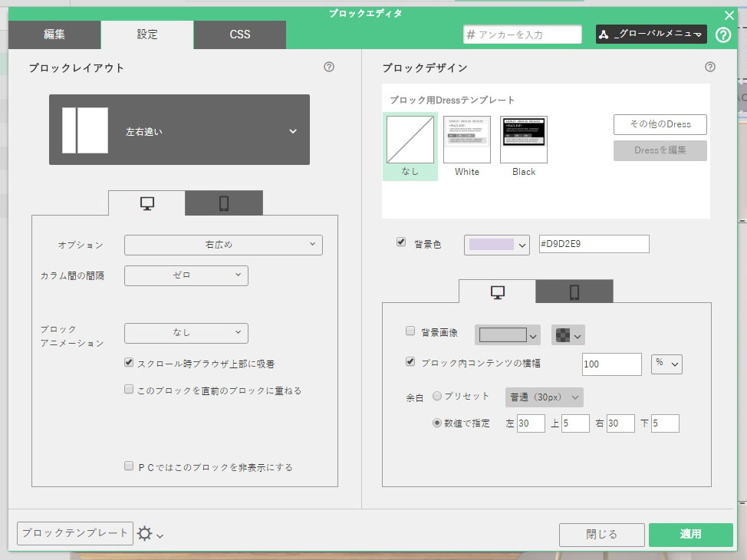Apply settings with the 適用 button
Viewport: 747px width, 560px height.
click(x=689, y=535)
